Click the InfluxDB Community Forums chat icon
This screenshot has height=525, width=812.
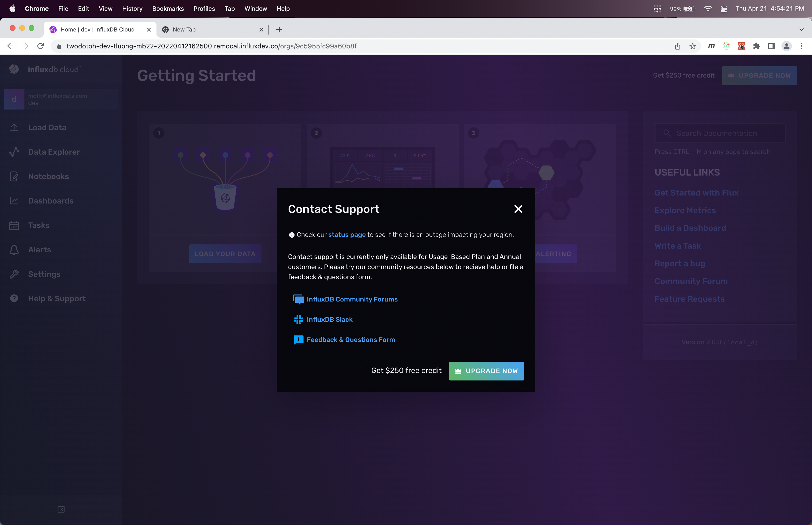click(298, 299)
